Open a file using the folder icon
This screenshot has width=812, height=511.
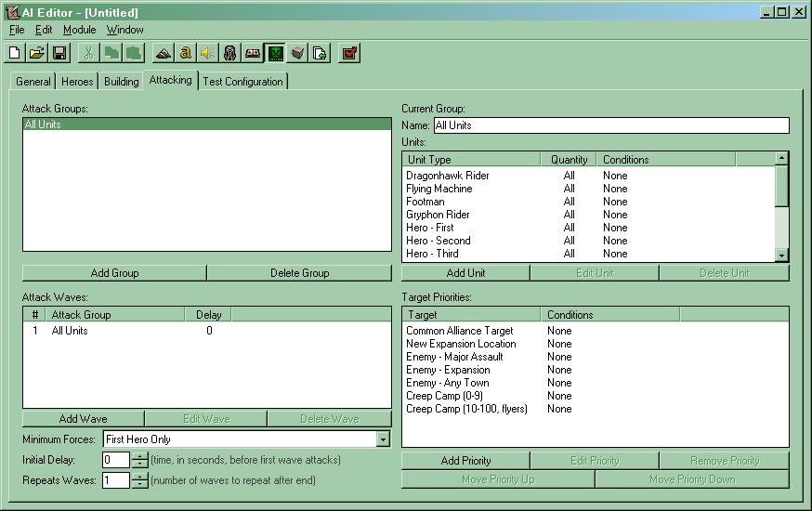(37, 53)
